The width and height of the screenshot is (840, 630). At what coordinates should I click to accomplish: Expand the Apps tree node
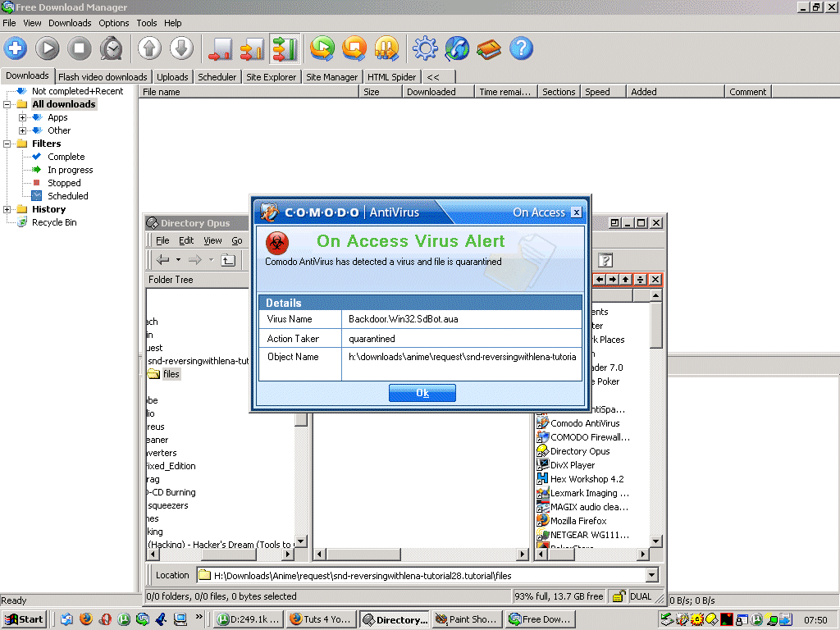coord(22,117)
